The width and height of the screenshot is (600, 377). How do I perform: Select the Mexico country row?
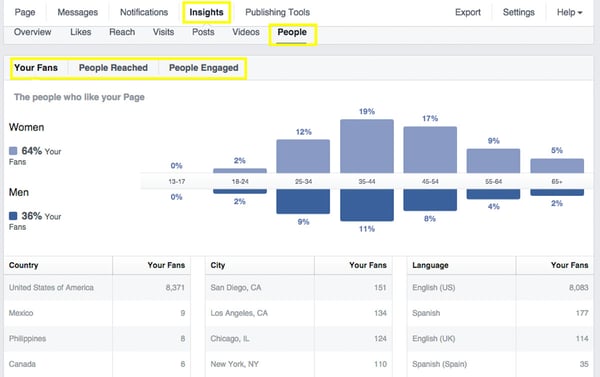pyautogui.click(x=97, y=313)
